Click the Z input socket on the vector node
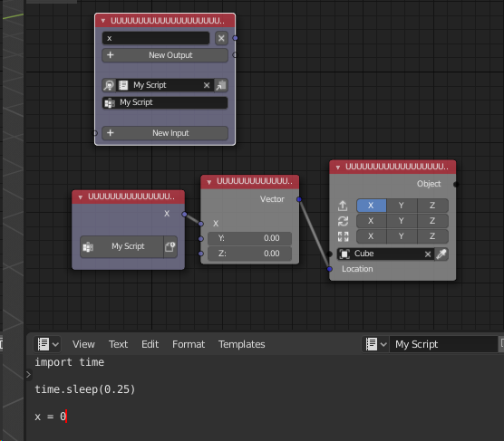The image size is (504, 441). pos(201,254)
